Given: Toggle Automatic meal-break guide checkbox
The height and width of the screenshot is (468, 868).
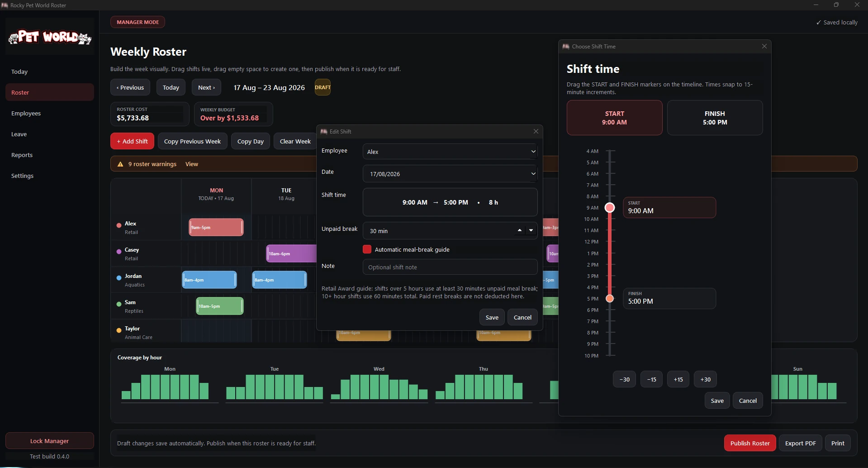Looking at the screenshot, I should coord(367,249).
